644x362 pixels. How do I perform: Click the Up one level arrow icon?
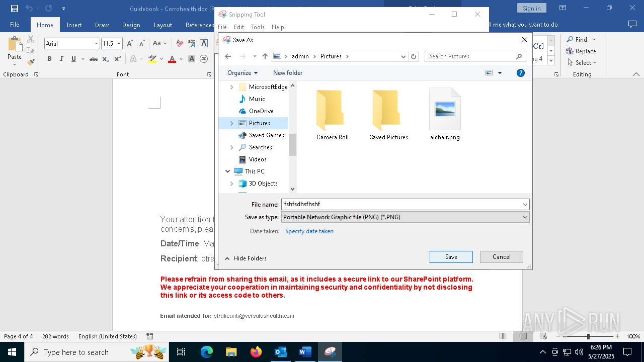pos(265,56)
